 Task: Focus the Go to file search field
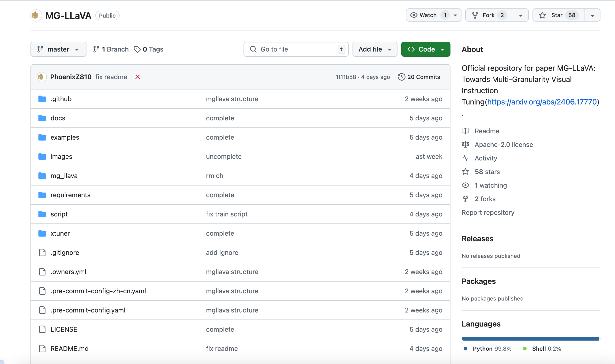[x=296, y=49]
